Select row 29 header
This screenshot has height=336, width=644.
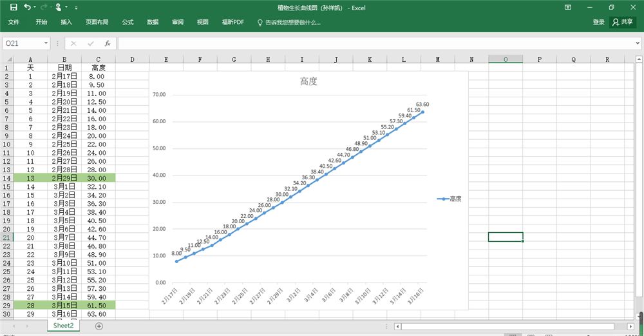tap(6, 306)
